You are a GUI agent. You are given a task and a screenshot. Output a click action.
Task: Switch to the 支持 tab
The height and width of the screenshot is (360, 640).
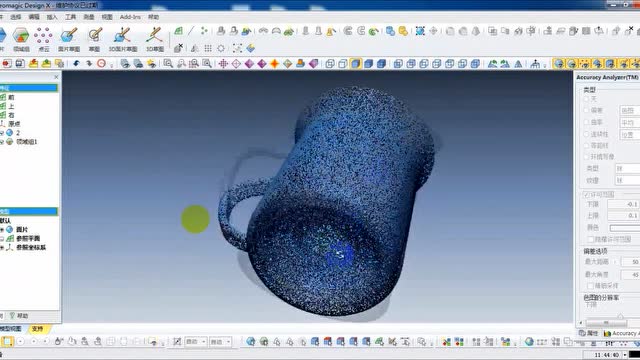[37, 329]
